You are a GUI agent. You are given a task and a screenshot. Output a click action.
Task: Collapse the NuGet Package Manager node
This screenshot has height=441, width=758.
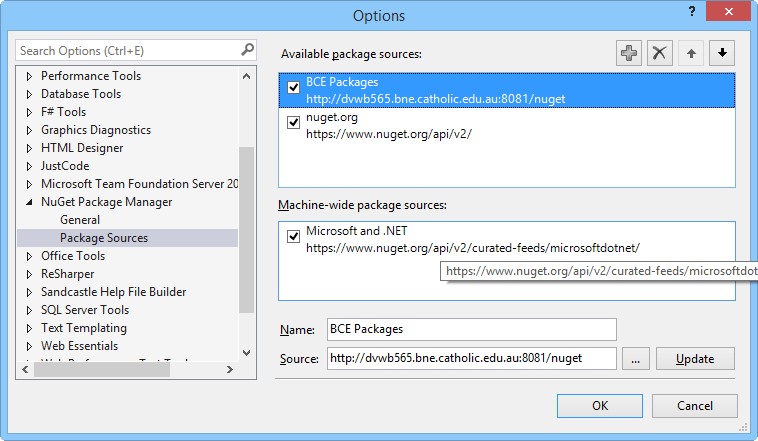pyautogui.click(x=29, y=202)
